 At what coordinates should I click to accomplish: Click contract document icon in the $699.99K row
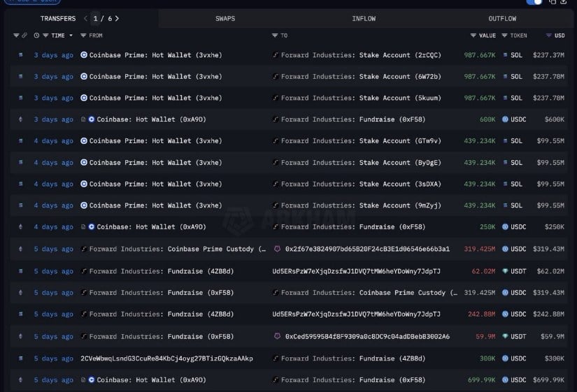[83, 380]
